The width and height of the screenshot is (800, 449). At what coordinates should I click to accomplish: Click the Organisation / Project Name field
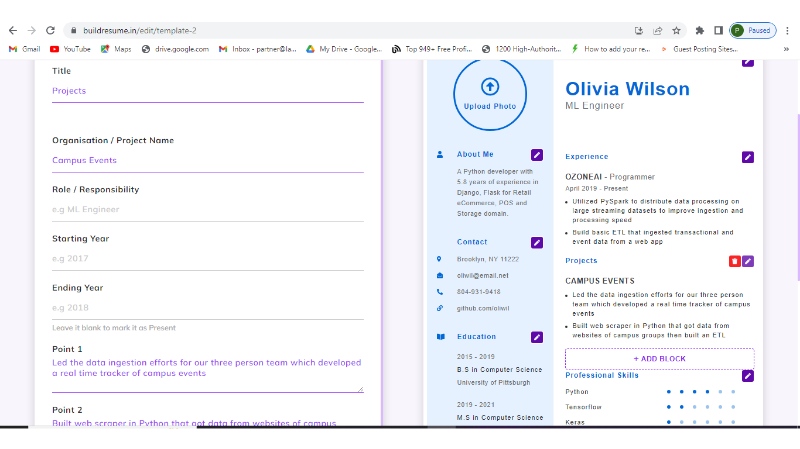(x=207, y=160)
